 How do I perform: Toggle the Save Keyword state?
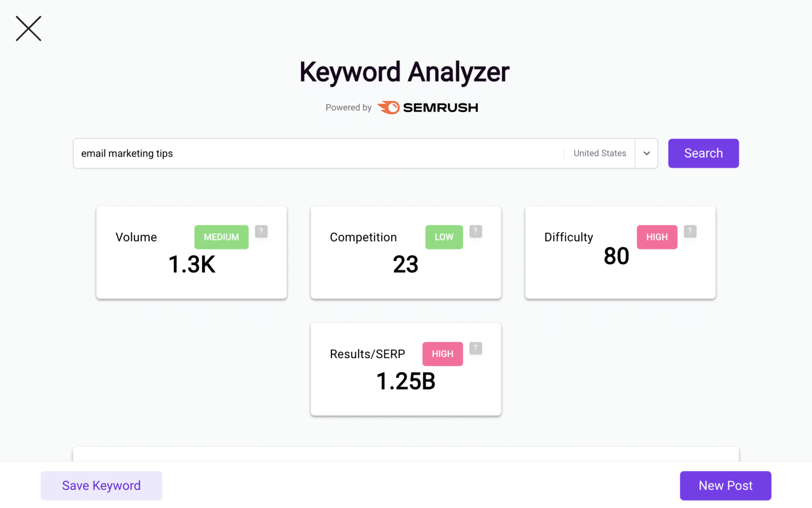101,485
